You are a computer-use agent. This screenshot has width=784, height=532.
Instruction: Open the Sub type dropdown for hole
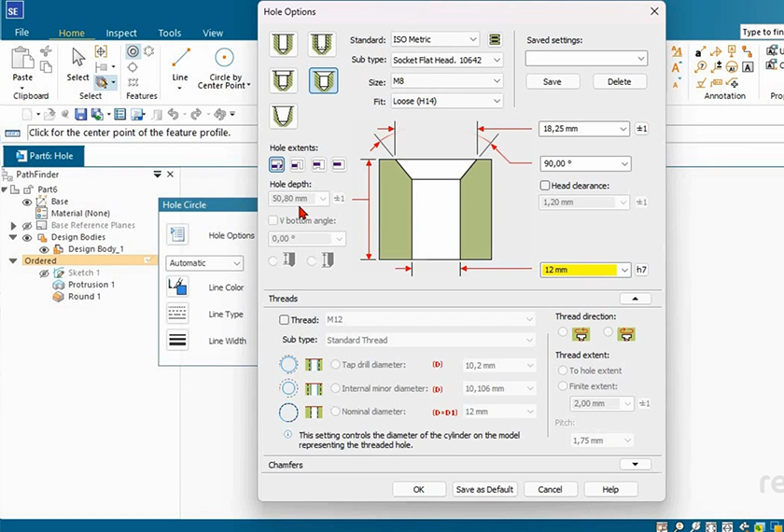(447, 60)
